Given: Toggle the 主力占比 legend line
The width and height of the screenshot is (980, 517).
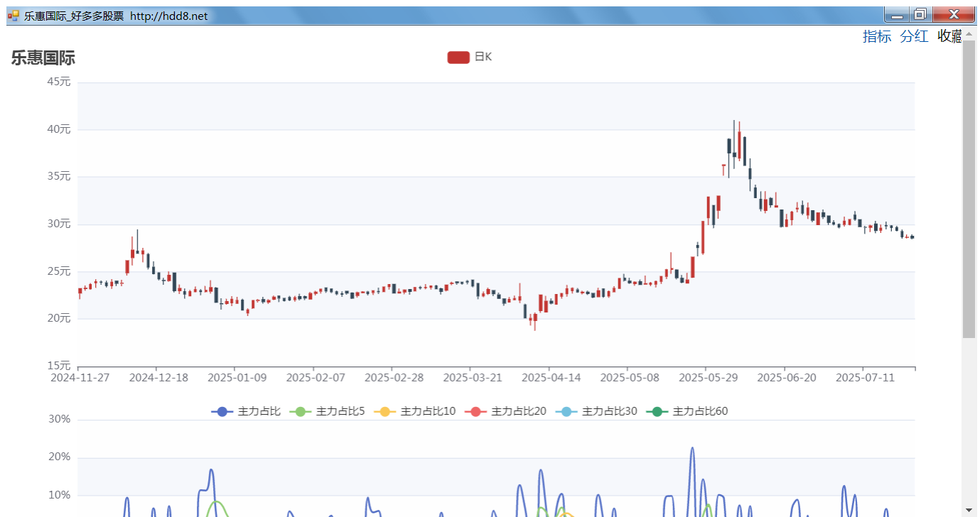Looking at the screenshot, I should [246, 411].
